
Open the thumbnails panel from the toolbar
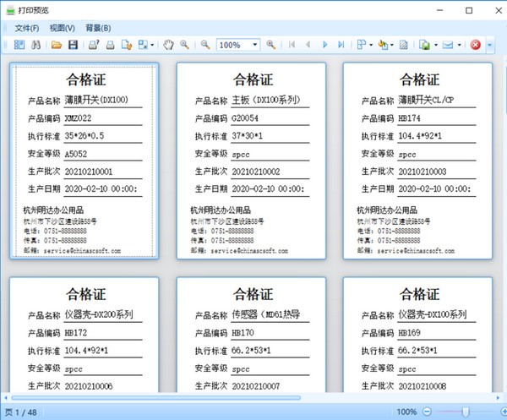19,45
